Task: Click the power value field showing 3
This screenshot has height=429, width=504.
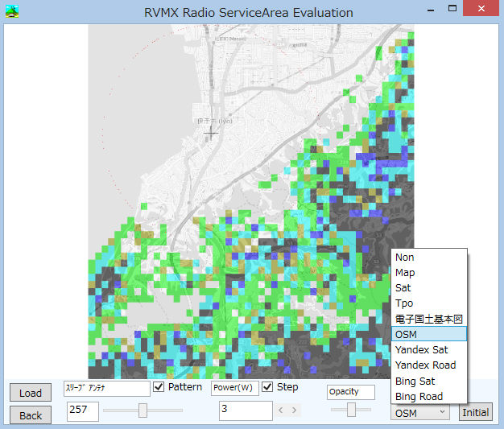Action: 245,411
